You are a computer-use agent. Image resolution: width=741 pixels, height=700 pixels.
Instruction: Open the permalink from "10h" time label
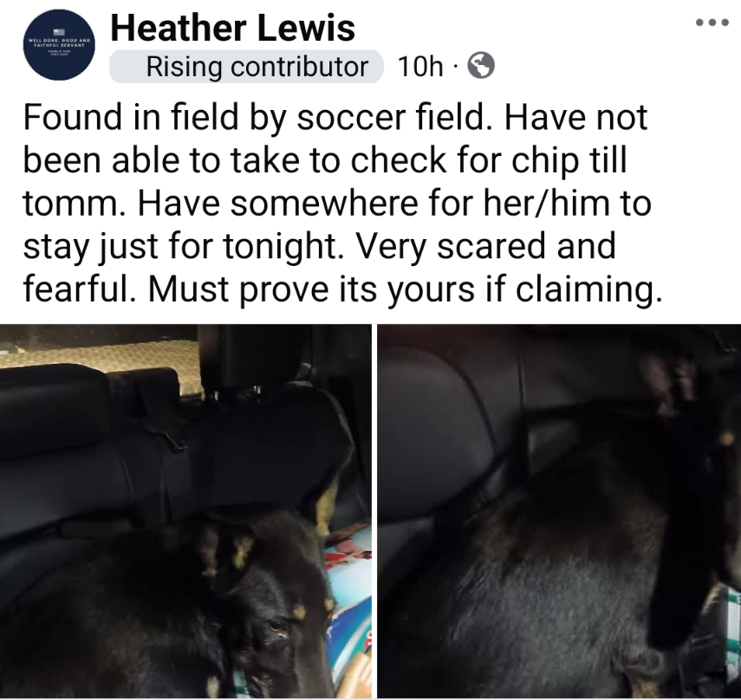point(420,66)
